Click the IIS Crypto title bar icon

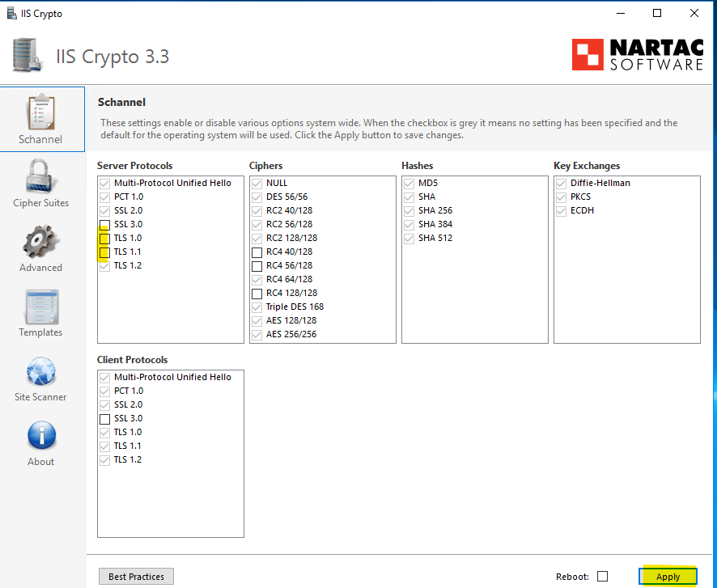click(x=12, y=13)
